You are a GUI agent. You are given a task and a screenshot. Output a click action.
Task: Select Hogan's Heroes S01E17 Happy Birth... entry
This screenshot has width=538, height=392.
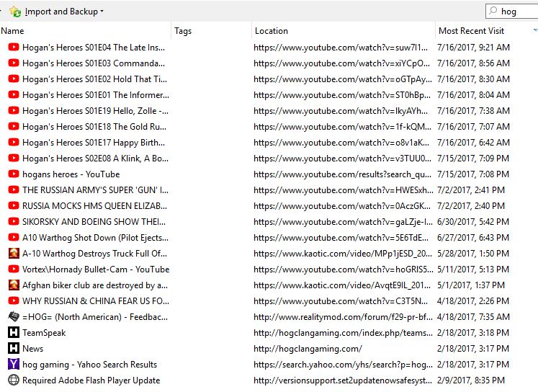94,143
